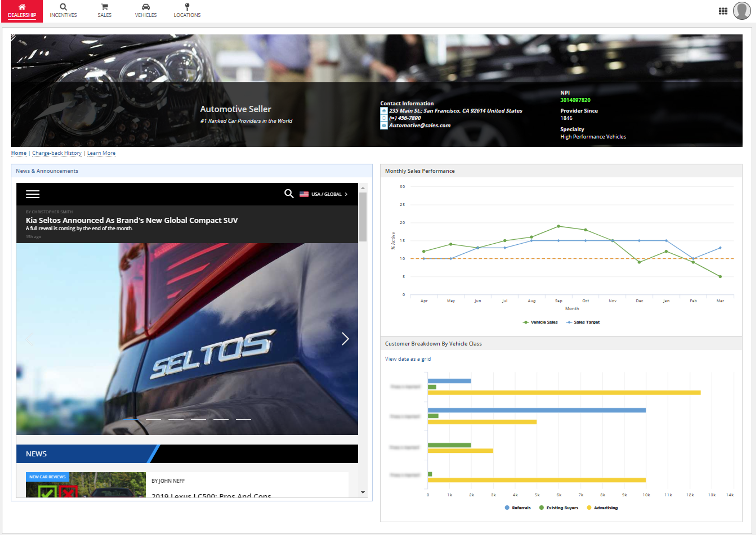Click the NEWS section banner
756x535 pixels.
click(187, 454)
